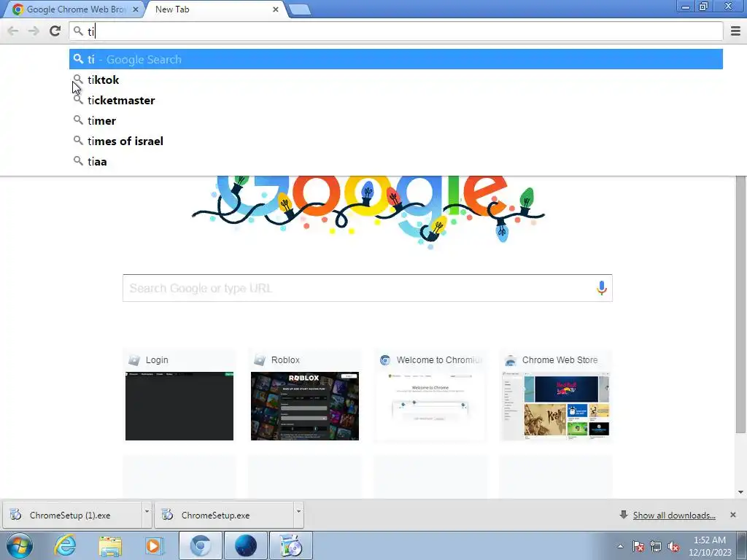Open the ChromeSetup (1).exe download

tap(71, 516)
